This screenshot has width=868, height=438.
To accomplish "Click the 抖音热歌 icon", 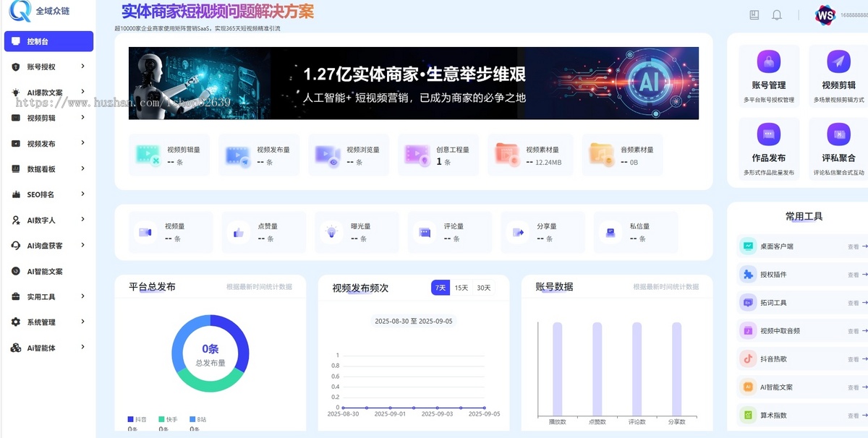I will [747, 359].
